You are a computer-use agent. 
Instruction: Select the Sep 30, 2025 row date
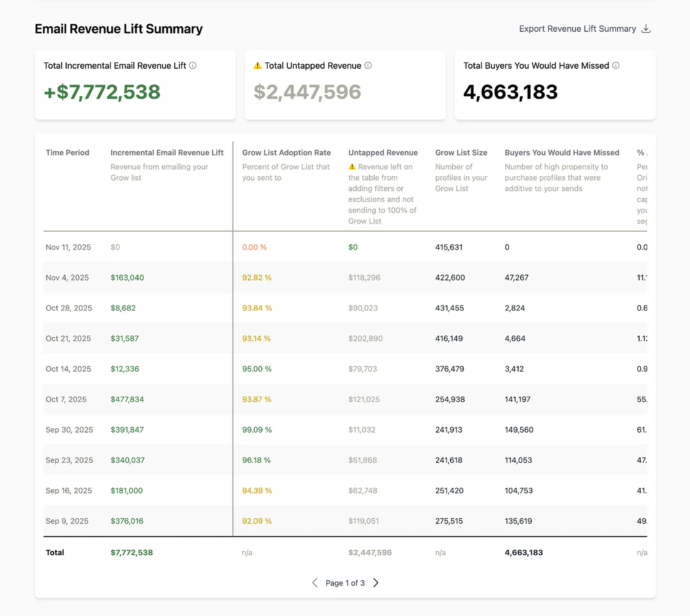coord(70,430)
